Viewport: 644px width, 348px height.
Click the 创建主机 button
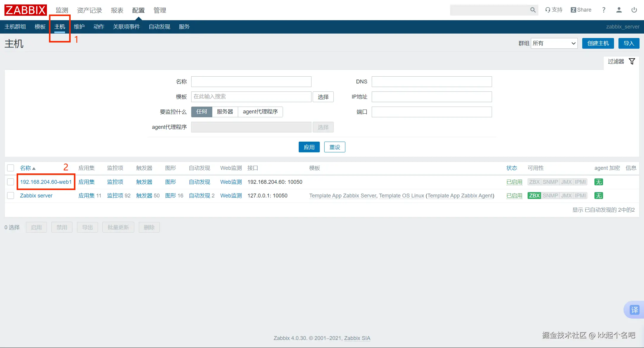coord(598,43)
